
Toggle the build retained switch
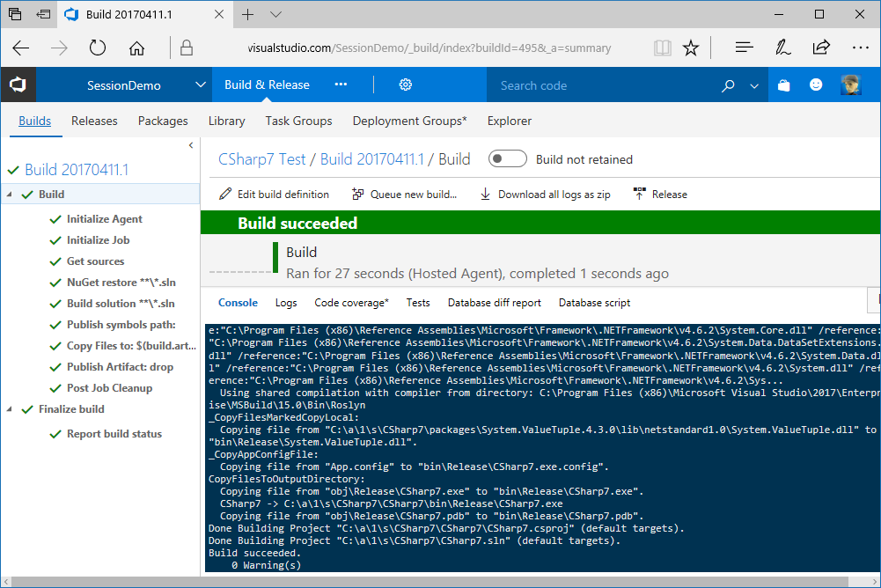click(x=507, y=159)
